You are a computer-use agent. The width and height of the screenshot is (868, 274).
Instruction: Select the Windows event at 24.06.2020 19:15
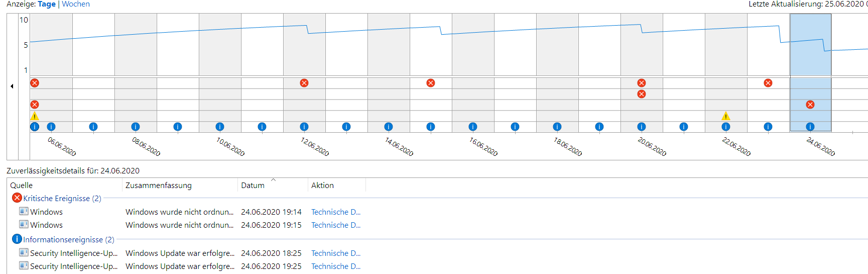tap(46, 225)
